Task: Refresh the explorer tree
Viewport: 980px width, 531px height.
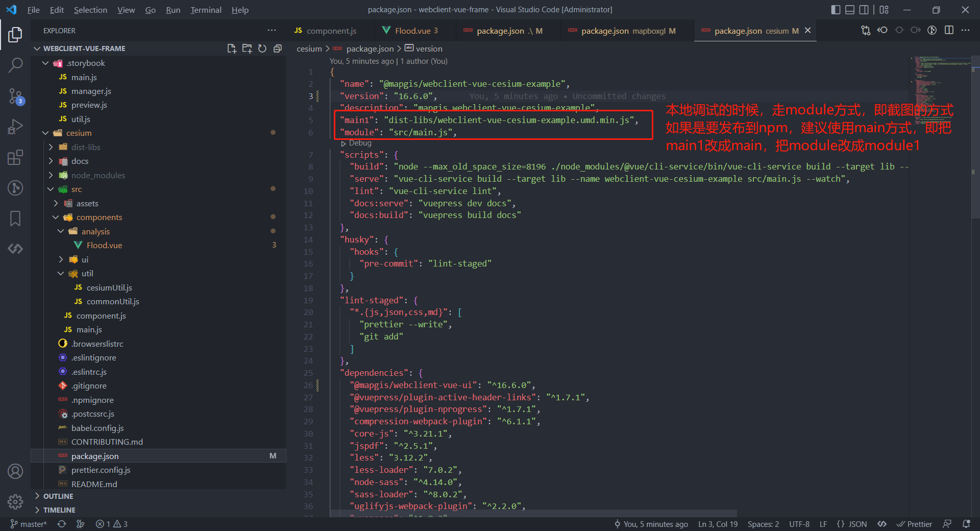Action: (x=262, y=49)
